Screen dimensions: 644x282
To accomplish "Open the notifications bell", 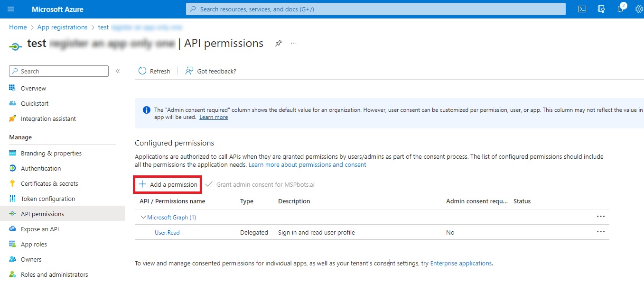I will point(620,9).
